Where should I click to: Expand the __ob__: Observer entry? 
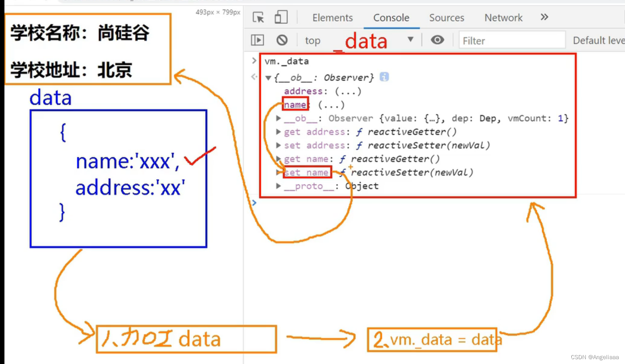click(x=278, y=118)
